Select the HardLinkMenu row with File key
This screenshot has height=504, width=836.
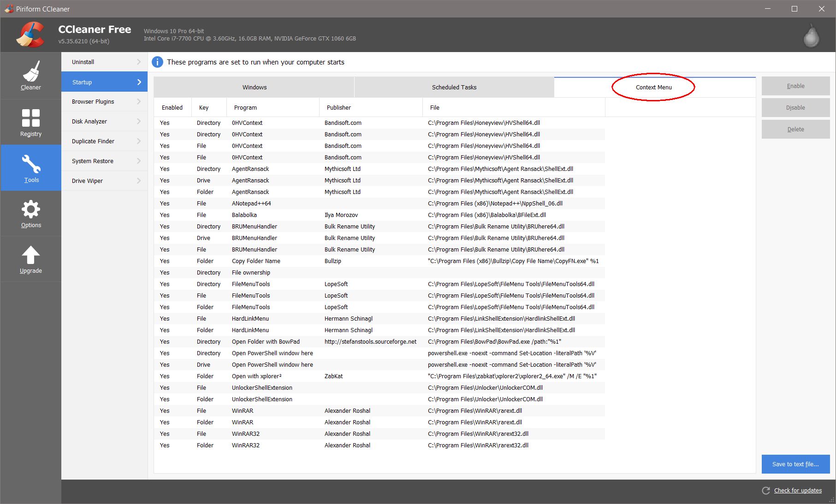379,319
